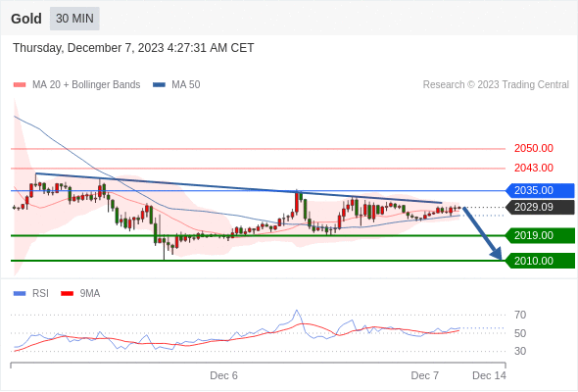This screenshot has height=392, width=578.
Task: Click the 2043.00 resistance level label
Action: (x=533, y=168)
